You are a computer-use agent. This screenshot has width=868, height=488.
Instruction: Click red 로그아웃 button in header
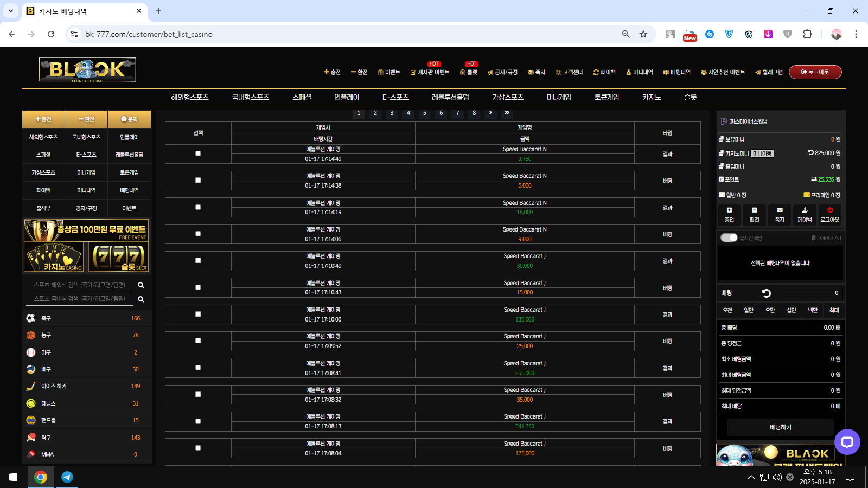coord(815,72)
